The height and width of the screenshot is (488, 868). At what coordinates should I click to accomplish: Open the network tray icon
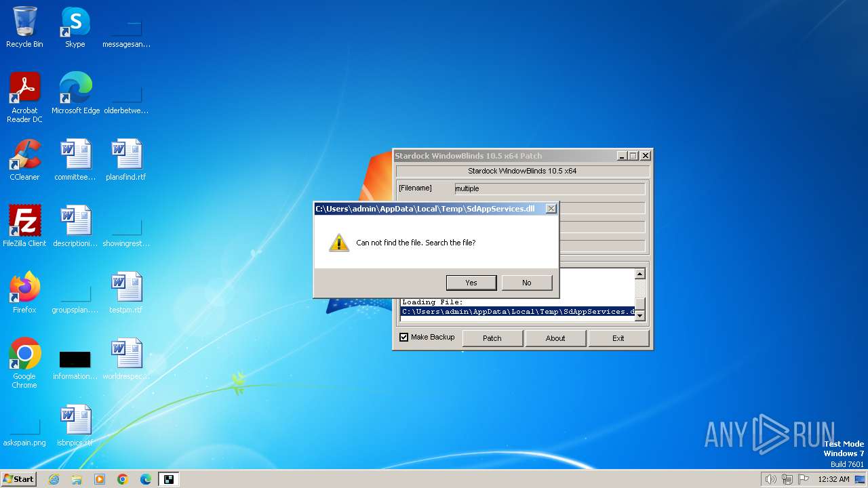(x=787, y=479)
